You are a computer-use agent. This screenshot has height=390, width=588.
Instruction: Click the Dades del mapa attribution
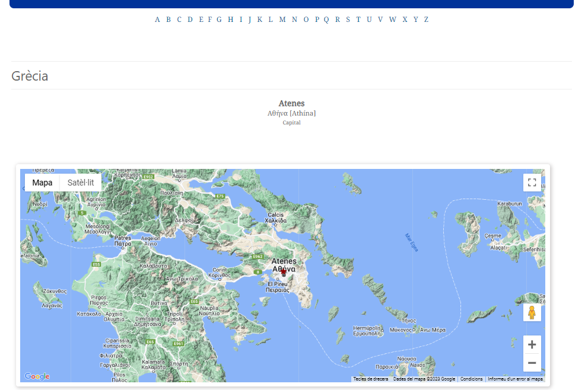coord(424,379)
